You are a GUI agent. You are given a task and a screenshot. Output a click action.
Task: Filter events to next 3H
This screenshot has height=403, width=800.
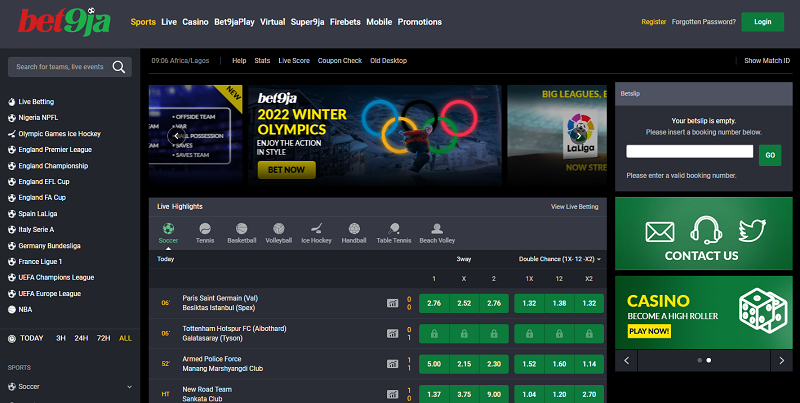(x=61, y=338)
